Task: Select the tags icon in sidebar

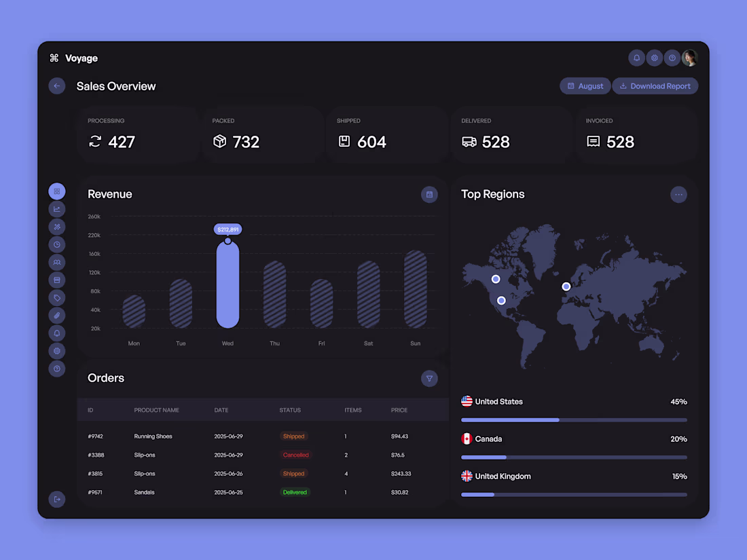Action: point(57,297)
